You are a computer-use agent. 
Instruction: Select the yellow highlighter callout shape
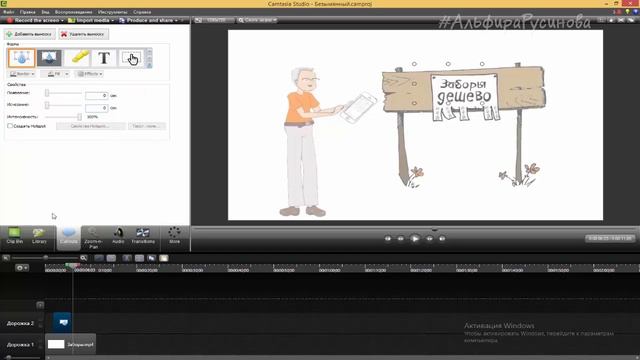(x=77, y=58)
